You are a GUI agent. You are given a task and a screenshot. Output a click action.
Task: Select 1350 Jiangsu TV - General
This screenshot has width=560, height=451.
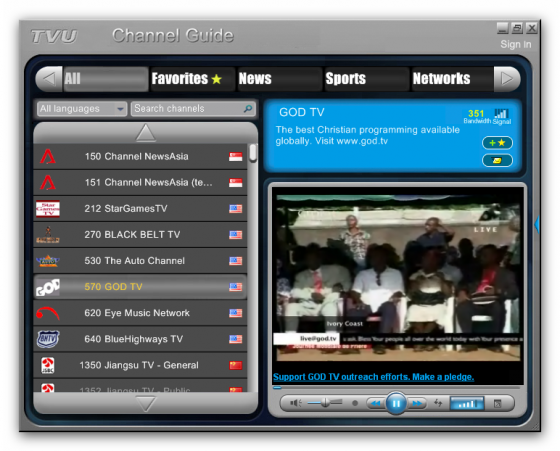pos(140,365)
